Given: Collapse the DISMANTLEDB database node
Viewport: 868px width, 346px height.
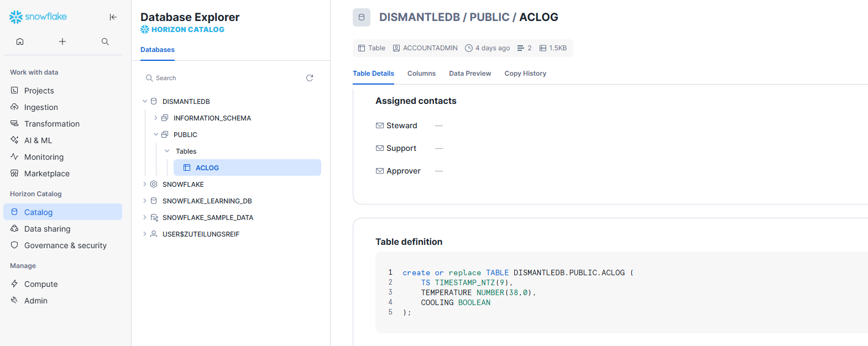Looking at the screenshot, I should [145, 101].
